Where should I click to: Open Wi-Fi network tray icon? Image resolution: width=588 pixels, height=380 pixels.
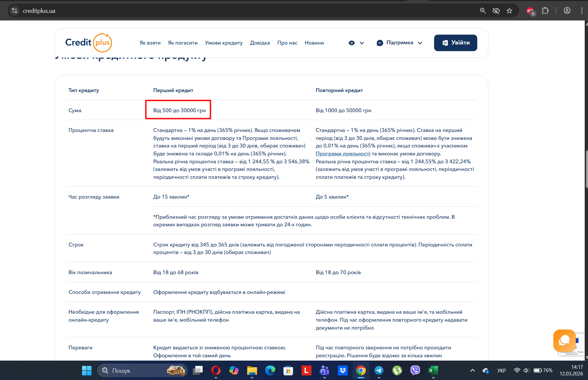click(x=517, y=370)
